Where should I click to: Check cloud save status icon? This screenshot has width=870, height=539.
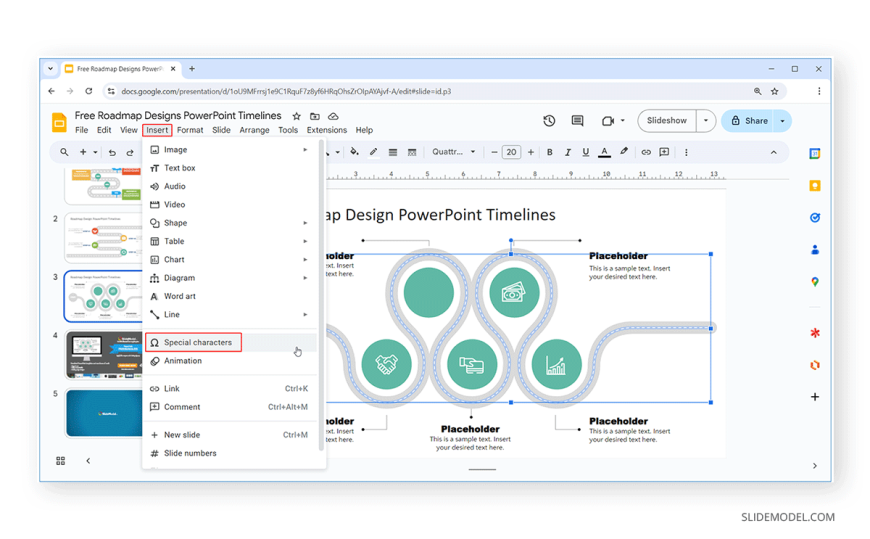pos(333,116)
